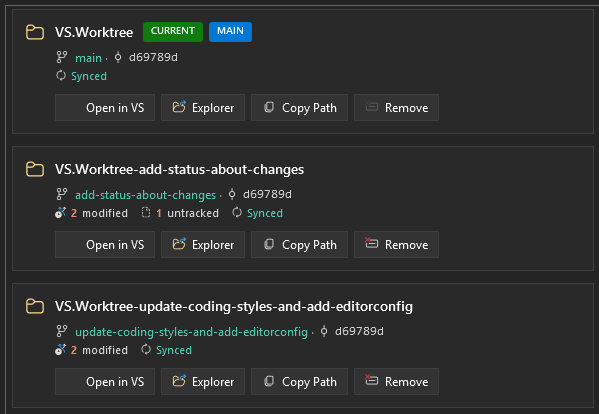Open add-status-about-changes worktree in Explorer
The image size is (599, 414).
(x=203, y=245)
